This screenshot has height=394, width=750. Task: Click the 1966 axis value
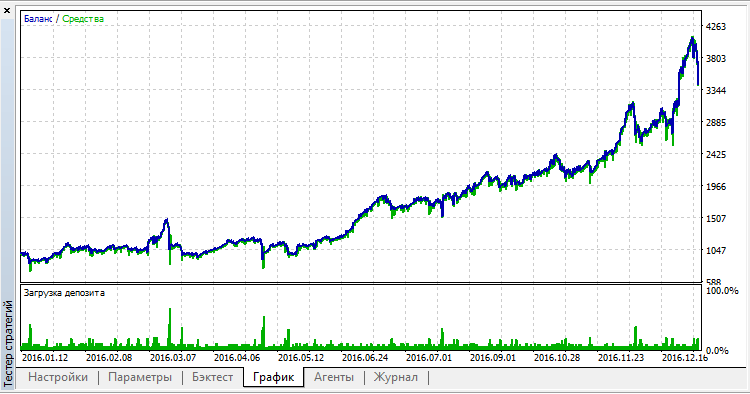[x=716, y=187]
